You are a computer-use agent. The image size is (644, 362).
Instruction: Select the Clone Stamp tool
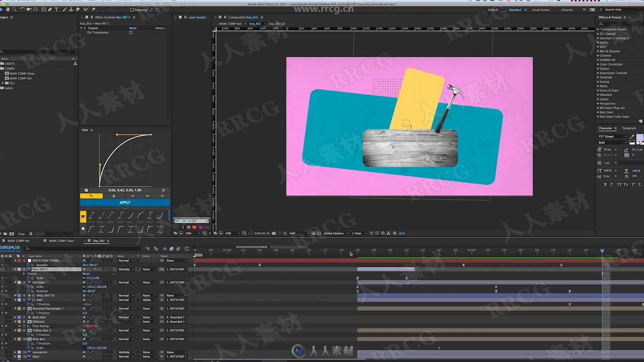pos(71,9)
